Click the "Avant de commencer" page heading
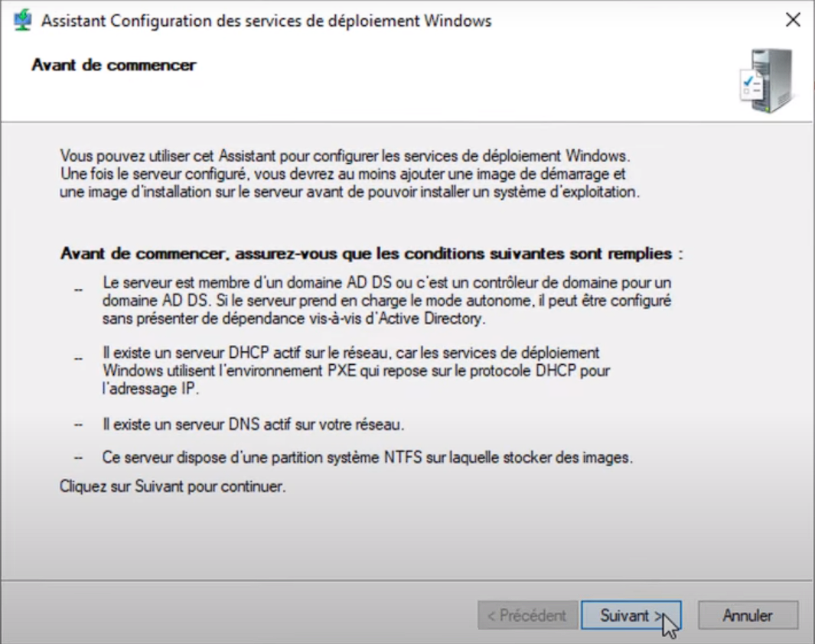The width and height of the screenshot is (815, 644). 114,65
